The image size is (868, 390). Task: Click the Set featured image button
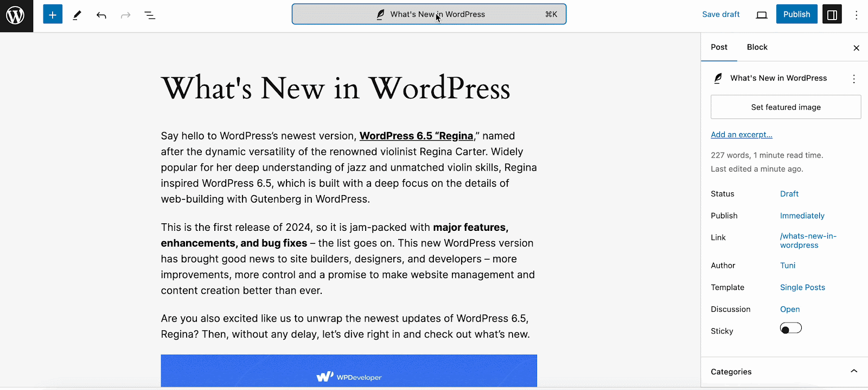(786, 107)
